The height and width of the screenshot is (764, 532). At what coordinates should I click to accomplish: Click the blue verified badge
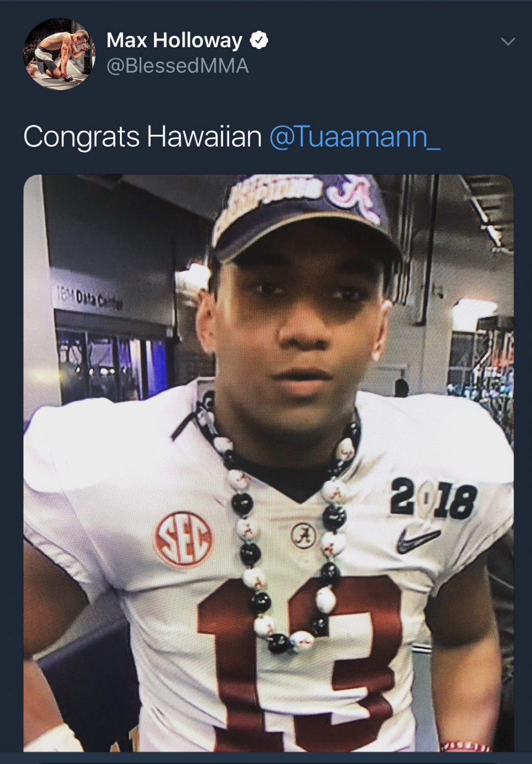[259, 40]
